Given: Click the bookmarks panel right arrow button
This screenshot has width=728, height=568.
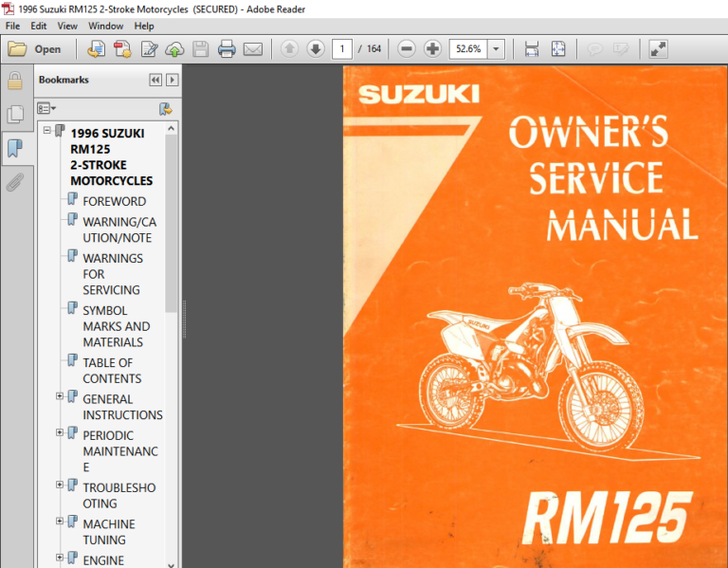Looking at the screenshot, I should (x=173, y=80).
